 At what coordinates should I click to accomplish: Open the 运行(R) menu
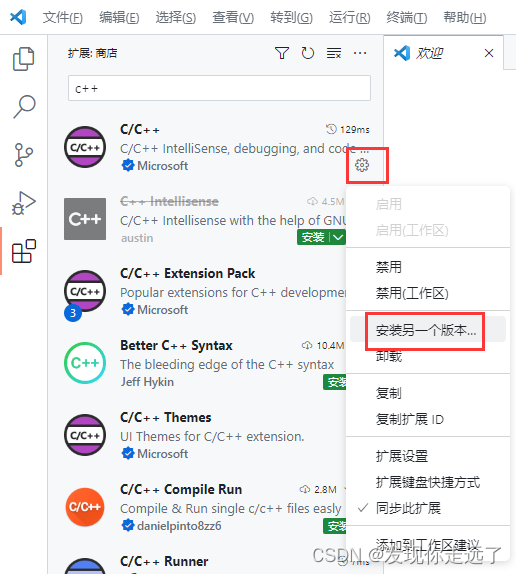tap(349, 17)
